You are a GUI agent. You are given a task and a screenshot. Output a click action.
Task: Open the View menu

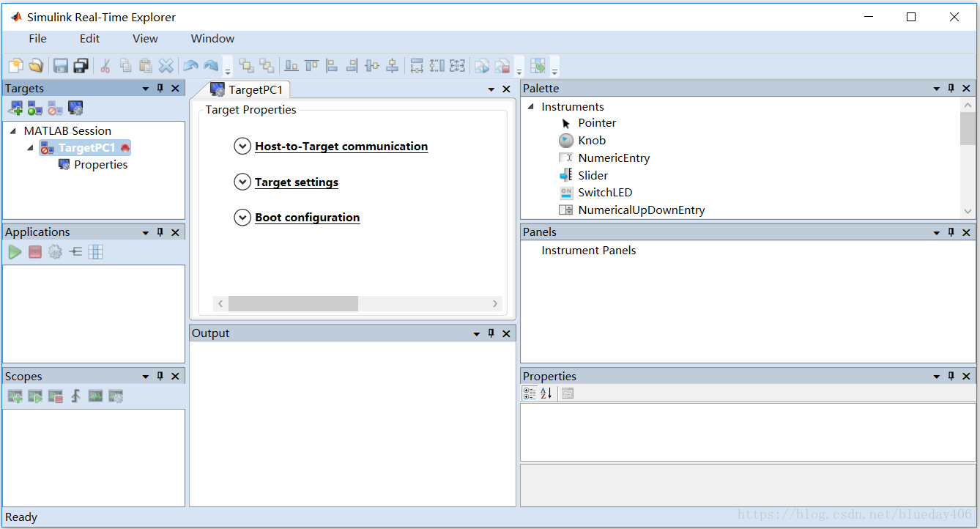tap(145, 39)
